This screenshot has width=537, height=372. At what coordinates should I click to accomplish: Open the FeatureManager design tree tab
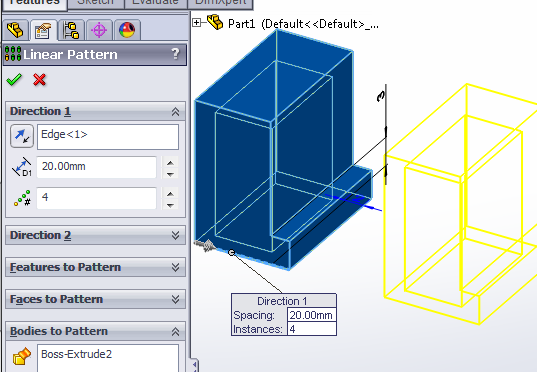pos(15,30)
